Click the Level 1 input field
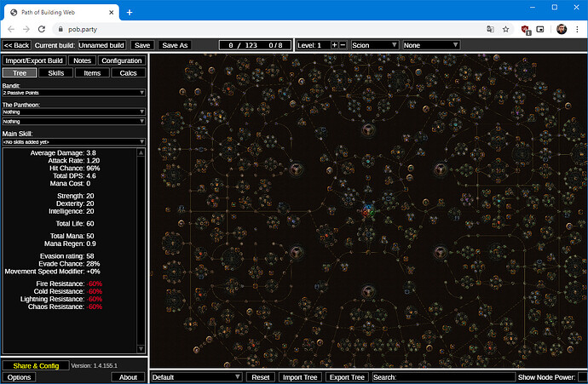 tap(313, 45)
